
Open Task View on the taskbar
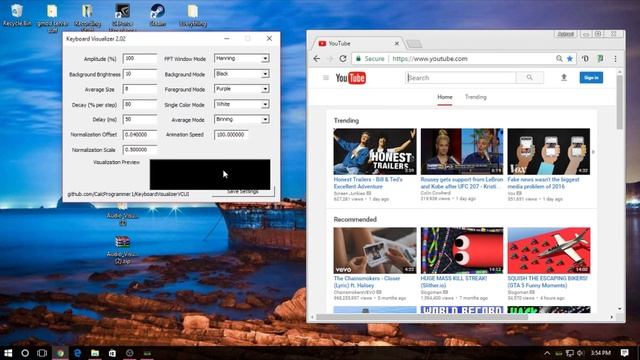click(x=42, y=353)
